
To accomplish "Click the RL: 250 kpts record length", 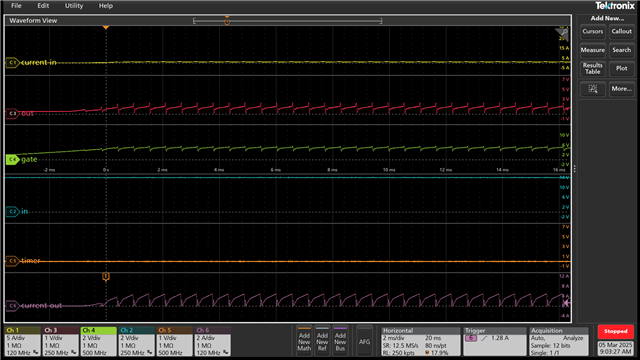I will pyautogui.click(x=399, y=353).
